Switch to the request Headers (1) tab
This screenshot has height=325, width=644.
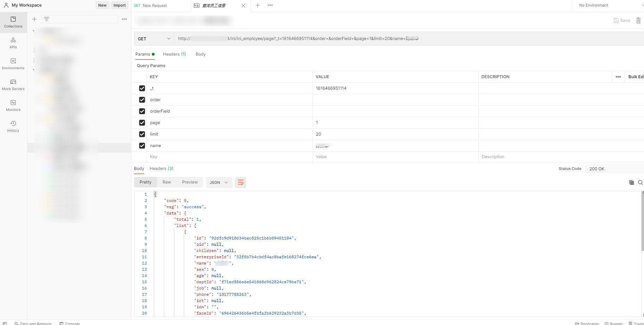(174, 54)
